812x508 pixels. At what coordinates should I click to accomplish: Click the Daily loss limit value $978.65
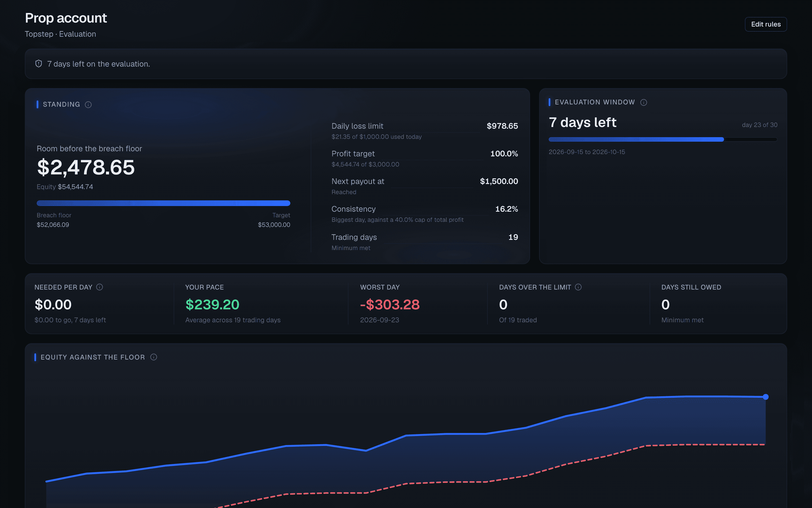[502, 126]
